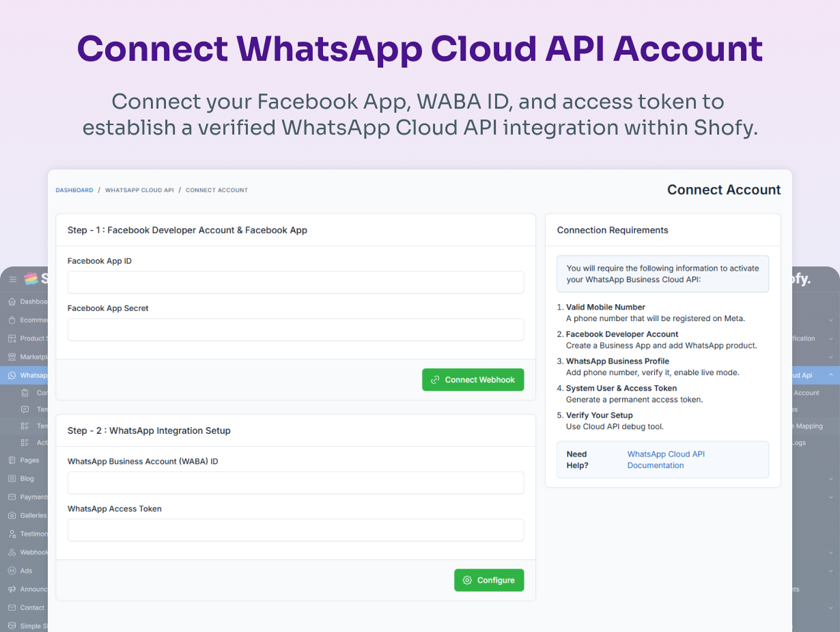
Task: Open the Webhooks icon in the sidebar
Action: [x=11, y=552]
